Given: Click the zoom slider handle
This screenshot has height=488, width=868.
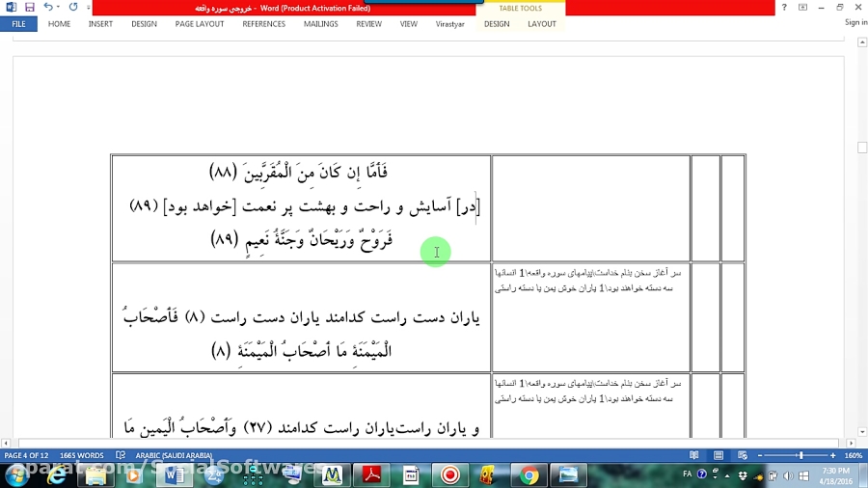Looking at the screenshot, I should (x=800, y=455).
